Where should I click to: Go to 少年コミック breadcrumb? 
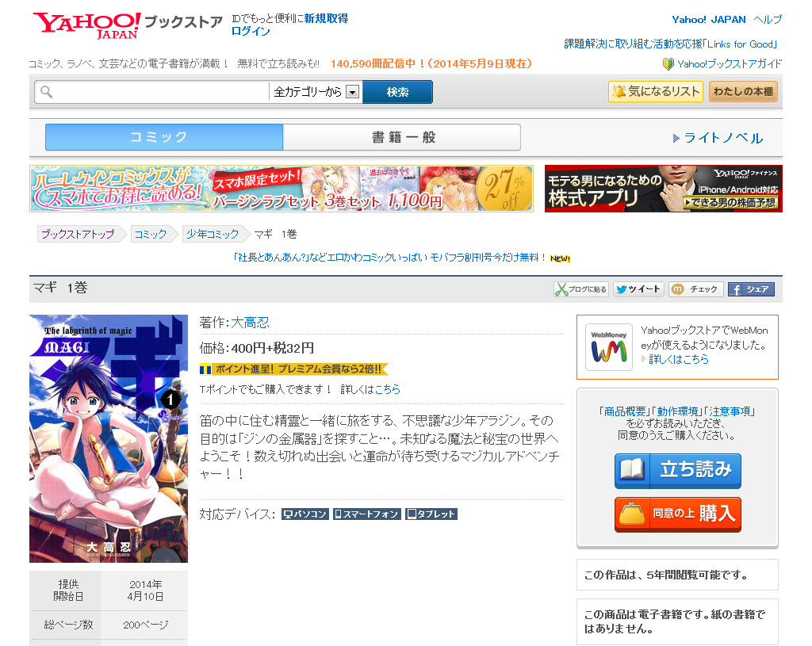point(213,234)
